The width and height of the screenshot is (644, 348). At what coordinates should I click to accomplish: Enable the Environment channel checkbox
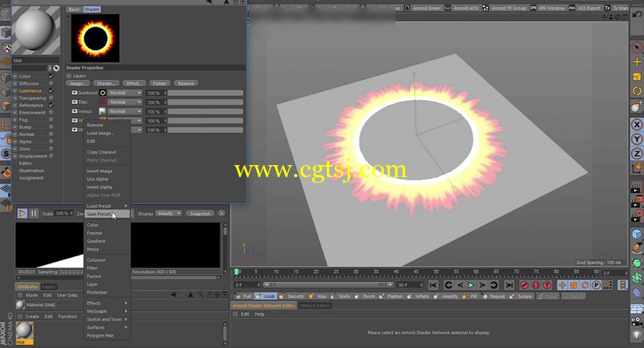tap(51, 112)
